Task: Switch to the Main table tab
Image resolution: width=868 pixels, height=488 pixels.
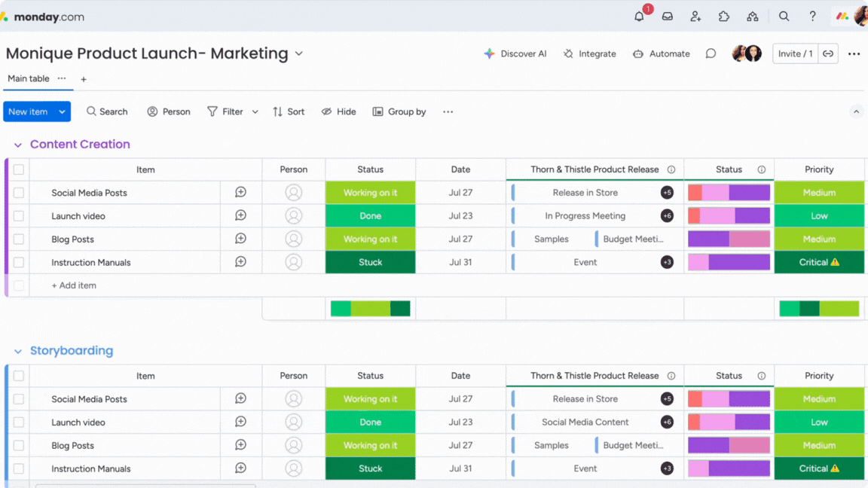Action: coord(28,78)
